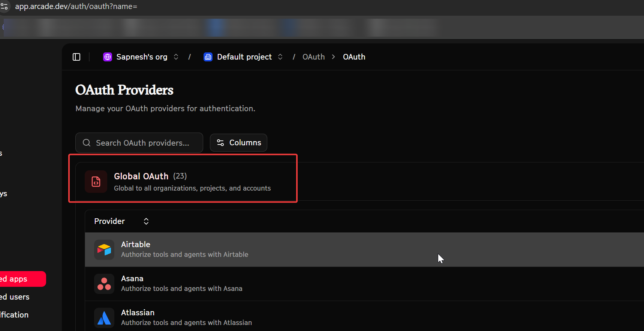Click the (23) provider count
The image size is (644, 331).
(180, 176)
